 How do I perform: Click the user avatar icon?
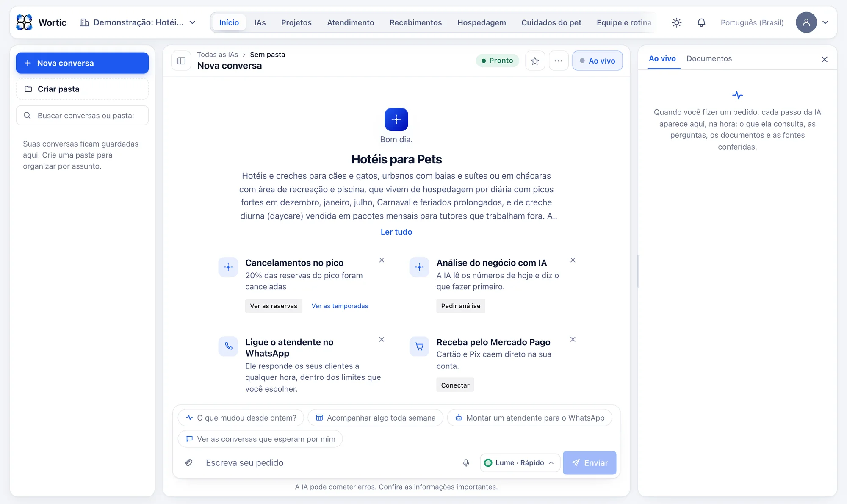pos(806,22)
